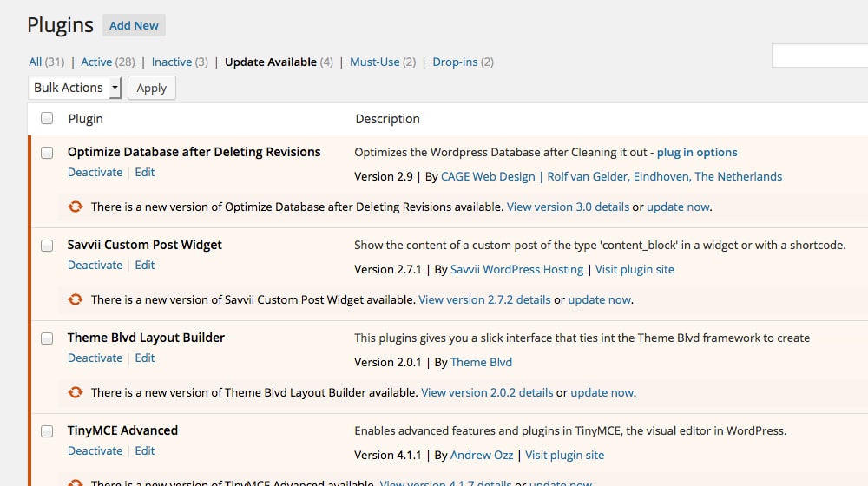Viewport: 868px width, 486px height.
Task: Click the Description column header
Action: [387, 119]
